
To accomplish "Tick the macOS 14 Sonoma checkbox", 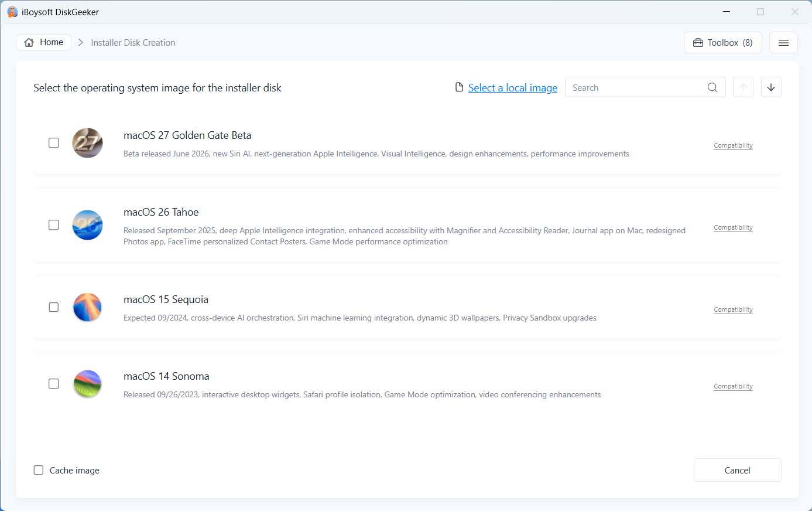I will [x=54, y=384].
